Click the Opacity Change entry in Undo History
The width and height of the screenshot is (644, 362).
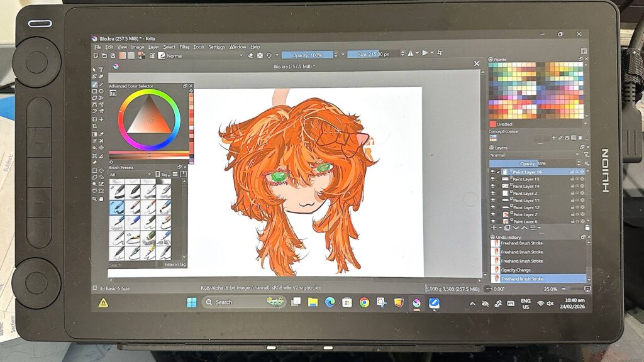click(516, 270)
